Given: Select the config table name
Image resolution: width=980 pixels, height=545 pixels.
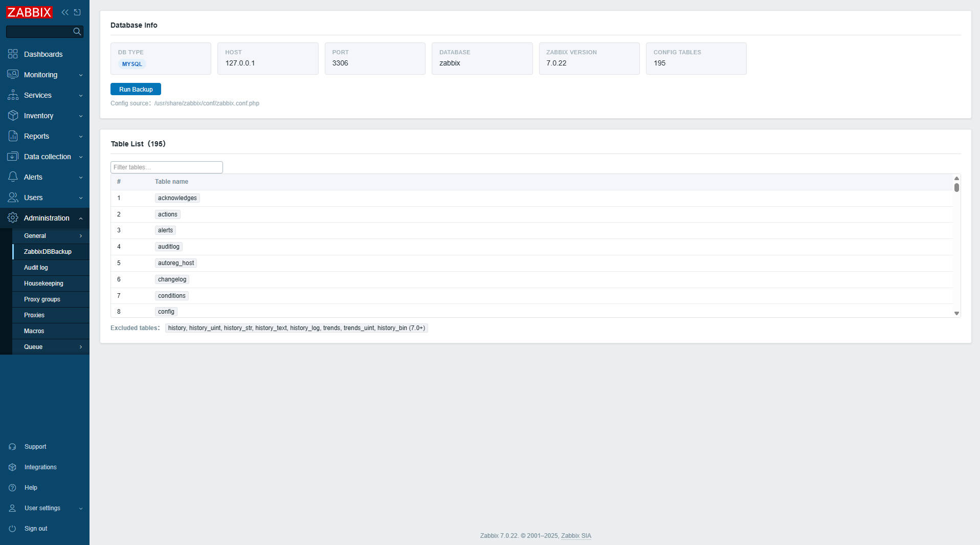Looking at the screenshot, I should pos(166,312).
